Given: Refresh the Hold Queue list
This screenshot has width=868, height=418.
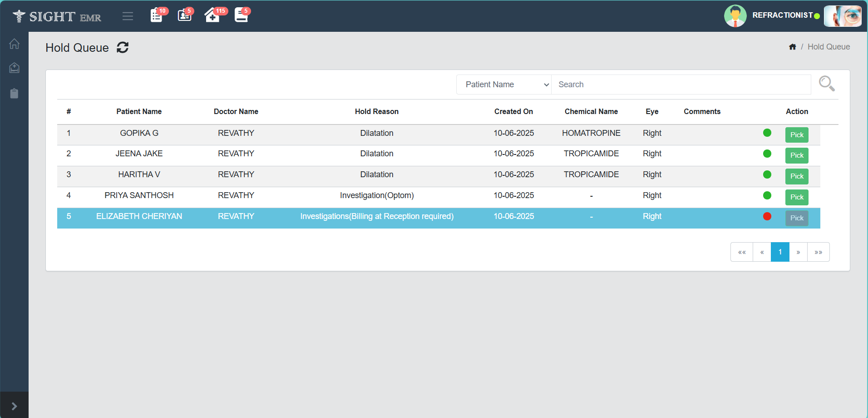Looking at the screenshot, I should (123, 48).
